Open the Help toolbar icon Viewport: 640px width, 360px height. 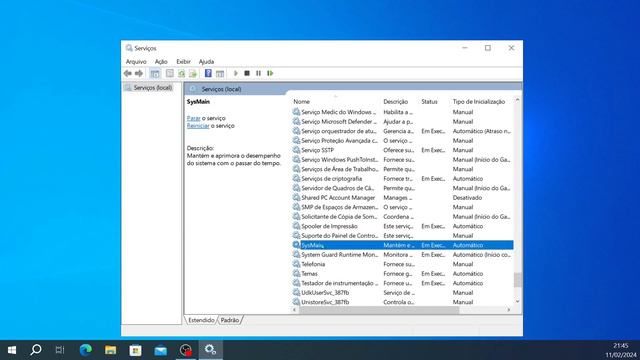[208, 73]
